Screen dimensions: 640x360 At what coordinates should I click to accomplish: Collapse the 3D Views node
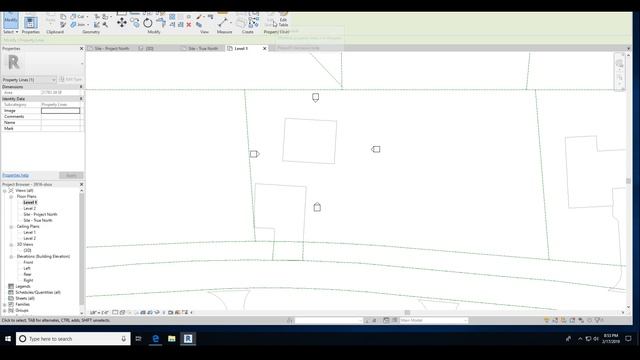[x=11, y=244]
